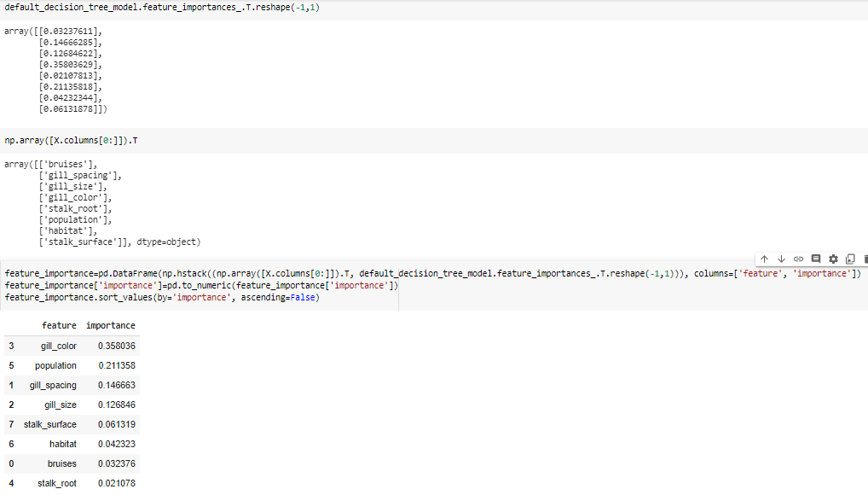Viewport: 868px width, 495px height.
Task: Delete the cell using the trash icon
Action: tap(865, 259)
